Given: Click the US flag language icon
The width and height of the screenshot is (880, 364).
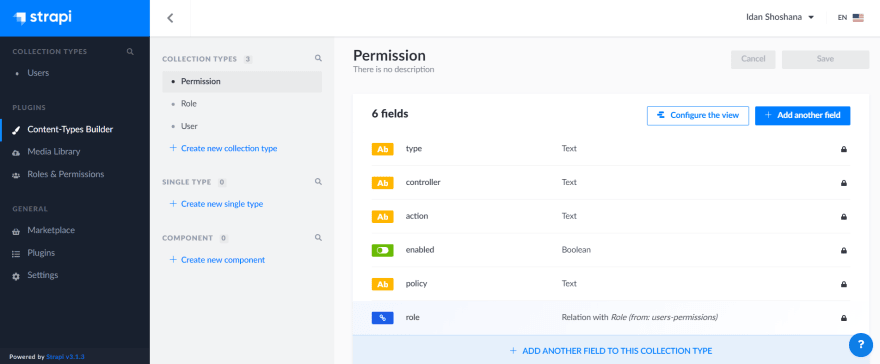Looking at the screenshot, I should 858,17.
